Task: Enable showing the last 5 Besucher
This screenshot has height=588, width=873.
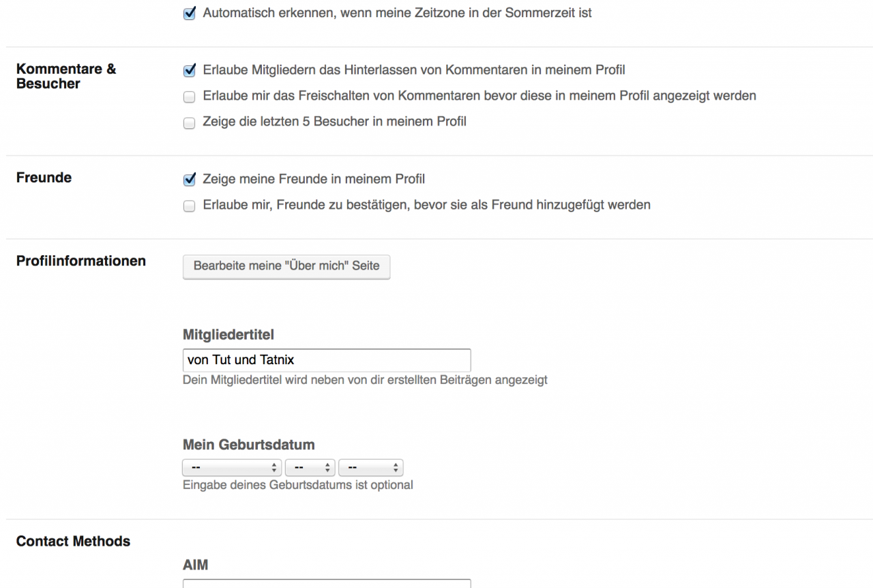Action: tap(189, 123)
